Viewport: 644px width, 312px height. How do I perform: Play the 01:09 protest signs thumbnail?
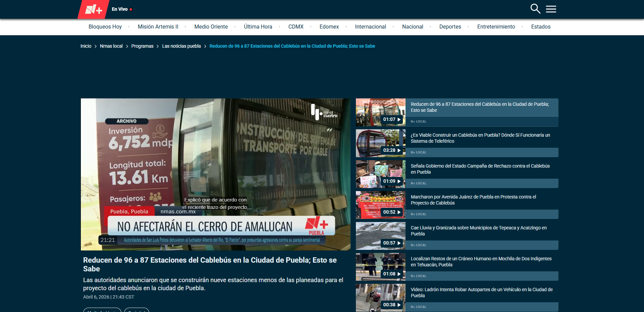(381, 174)
